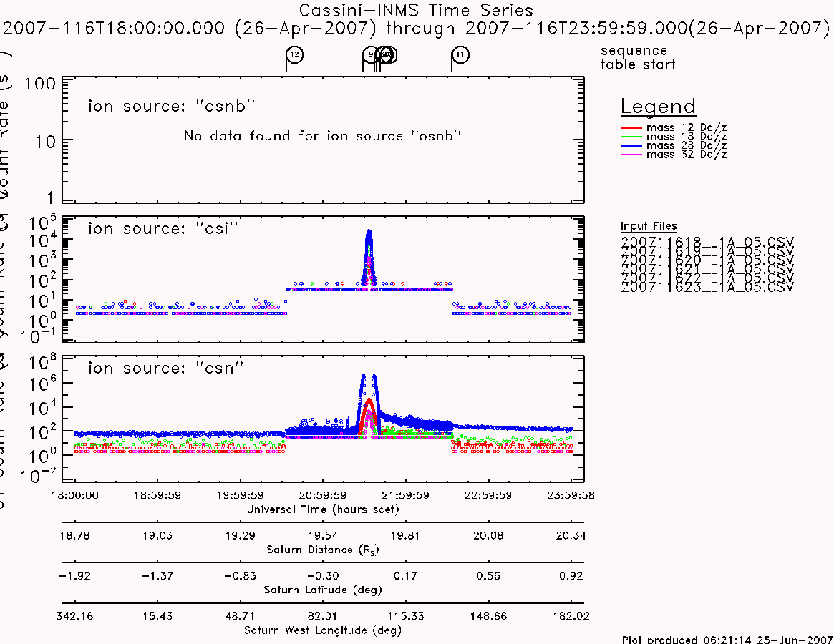
Task: Click Saturn Latitude value -1.92
Action: click(74, 576)
